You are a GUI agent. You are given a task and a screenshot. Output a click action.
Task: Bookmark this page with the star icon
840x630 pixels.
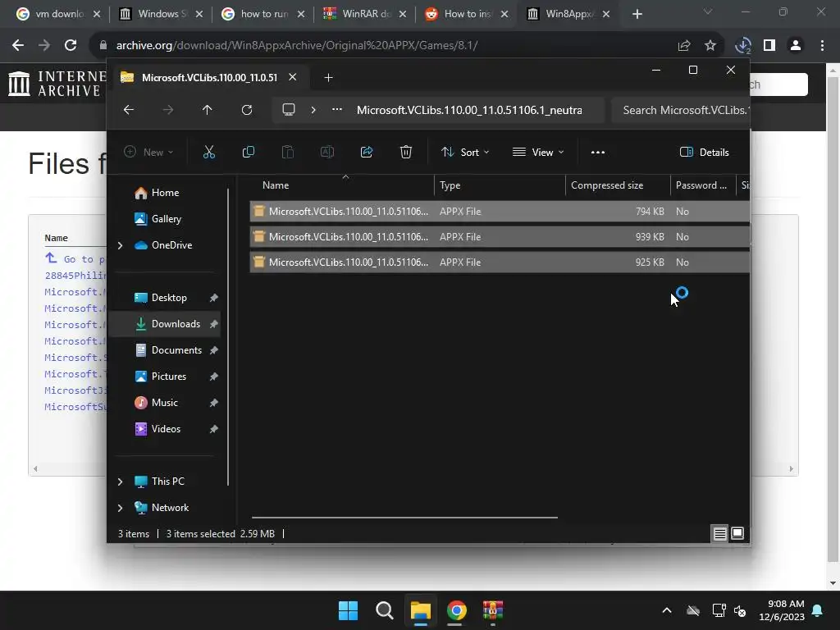click(710, 46)
